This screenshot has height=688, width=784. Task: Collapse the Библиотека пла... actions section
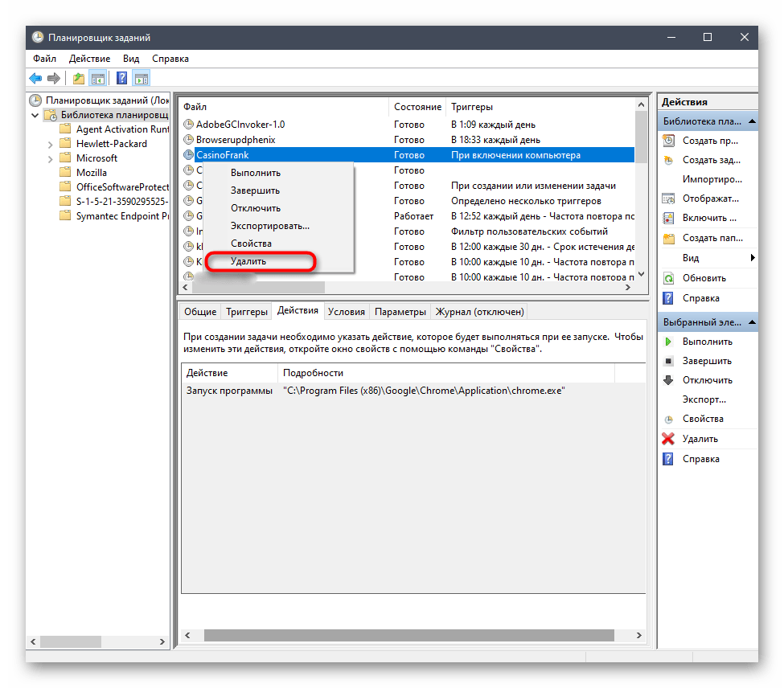coord(752,121)
